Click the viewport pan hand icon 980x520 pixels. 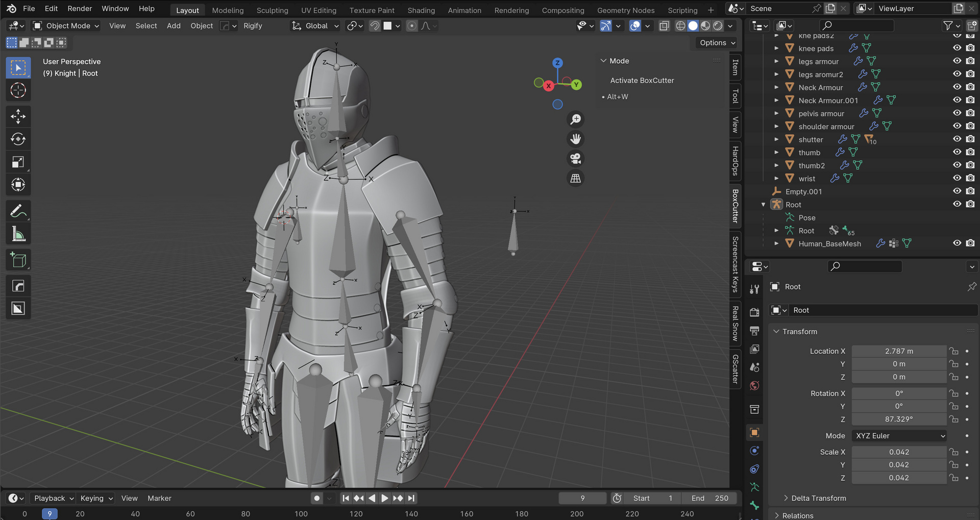[576, 139]
